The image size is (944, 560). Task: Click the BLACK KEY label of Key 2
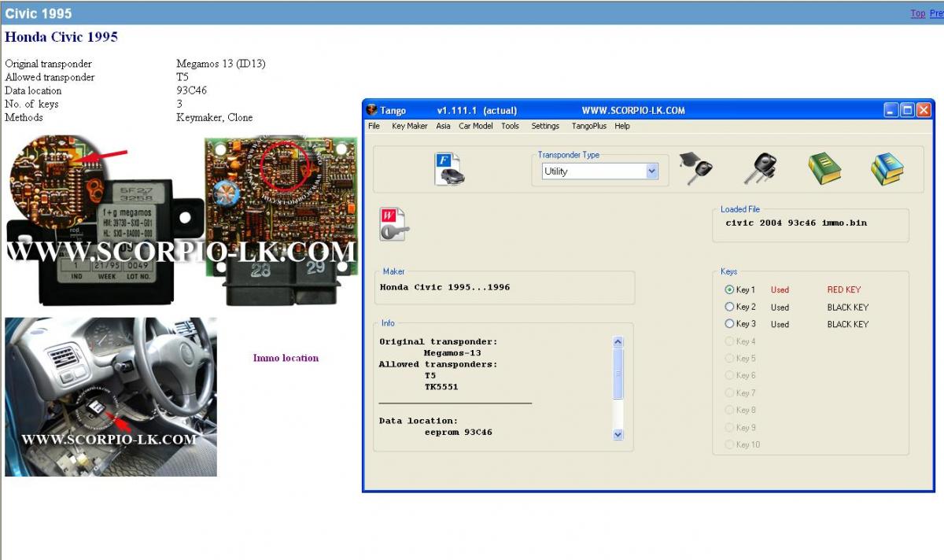click(848, 308)
